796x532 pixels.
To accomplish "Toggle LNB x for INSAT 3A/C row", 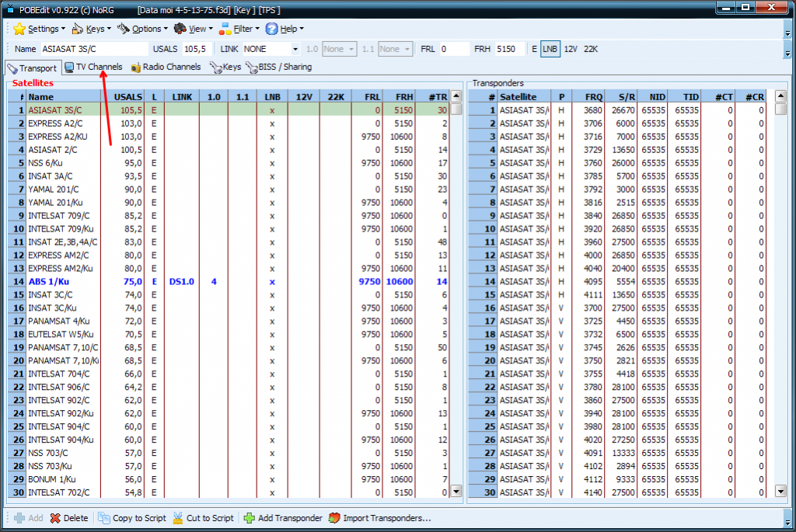I will (x=272, y=176).
